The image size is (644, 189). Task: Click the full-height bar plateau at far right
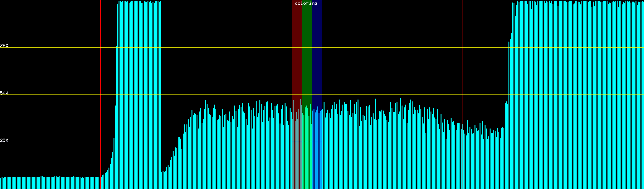click(x=575, y=94)
